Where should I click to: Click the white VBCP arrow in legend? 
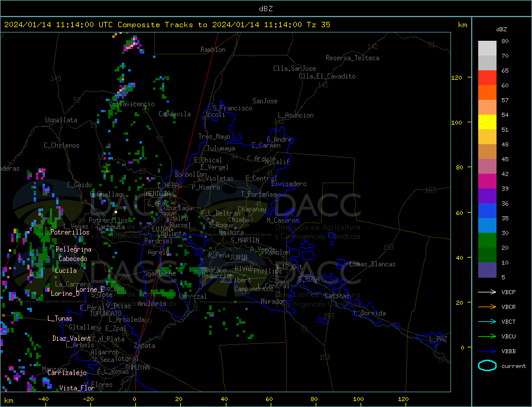tap(488, 292)
